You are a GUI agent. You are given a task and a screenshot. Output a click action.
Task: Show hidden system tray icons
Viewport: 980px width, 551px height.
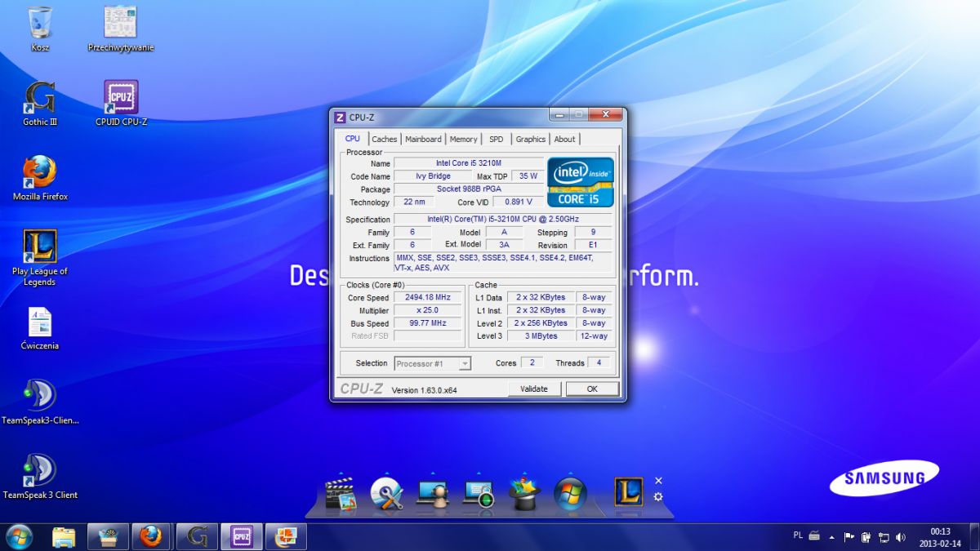pos(831,537)
